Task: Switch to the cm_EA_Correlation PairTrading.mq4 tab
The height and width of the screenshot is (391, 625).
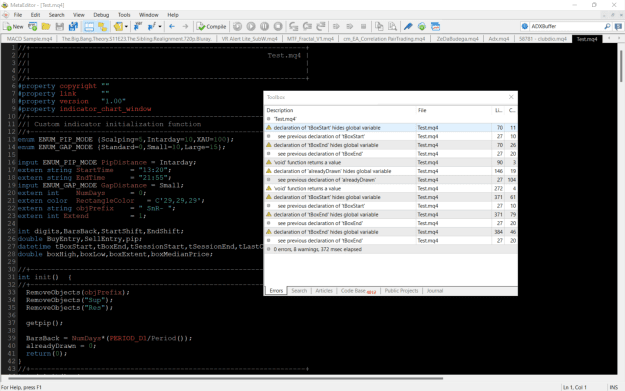Action: tap(384, 39)
